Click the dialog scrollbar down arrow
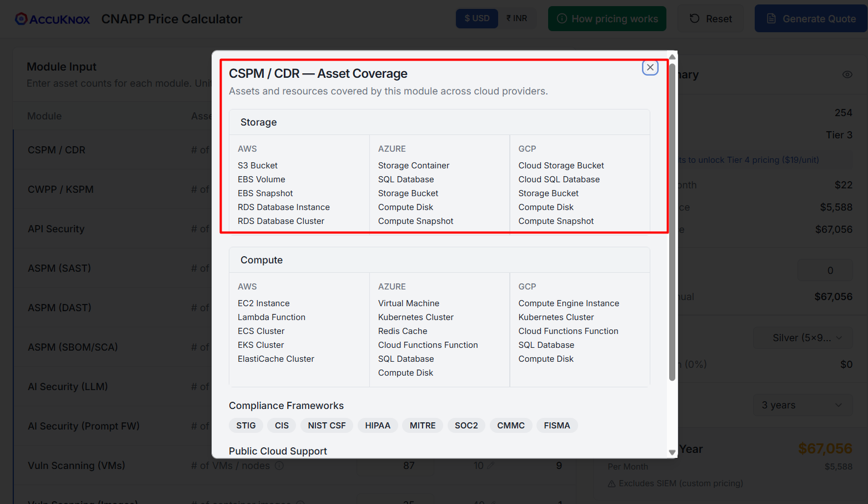868x504 pixels. (x=672, y=452)
